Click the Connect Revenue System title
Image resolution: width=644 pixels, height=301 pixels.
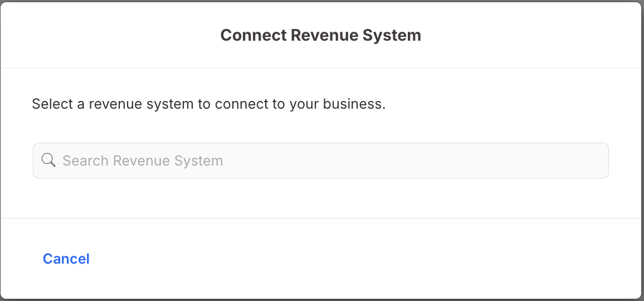(x=320, y=35)
